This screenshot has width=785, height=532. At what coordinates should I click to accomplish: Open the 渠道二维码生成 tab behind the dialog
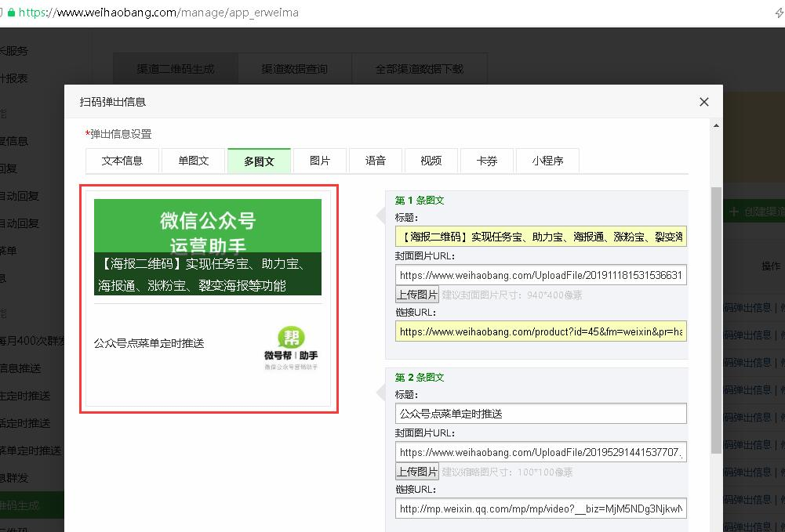pyautogui.click(x=175, y=69)
